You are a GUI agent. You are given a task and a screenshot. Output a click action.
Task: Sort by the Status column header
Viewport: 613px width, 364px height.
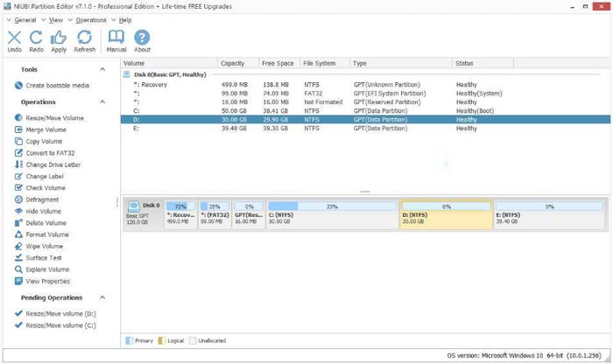[x=483, y=63]
